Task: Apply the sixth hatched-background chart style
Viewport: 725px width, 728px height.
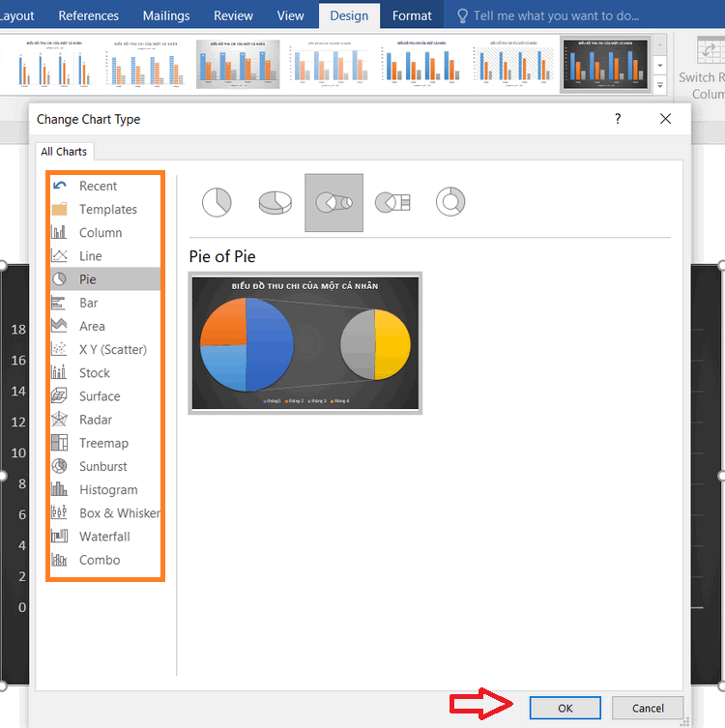Action: [513, 64]
